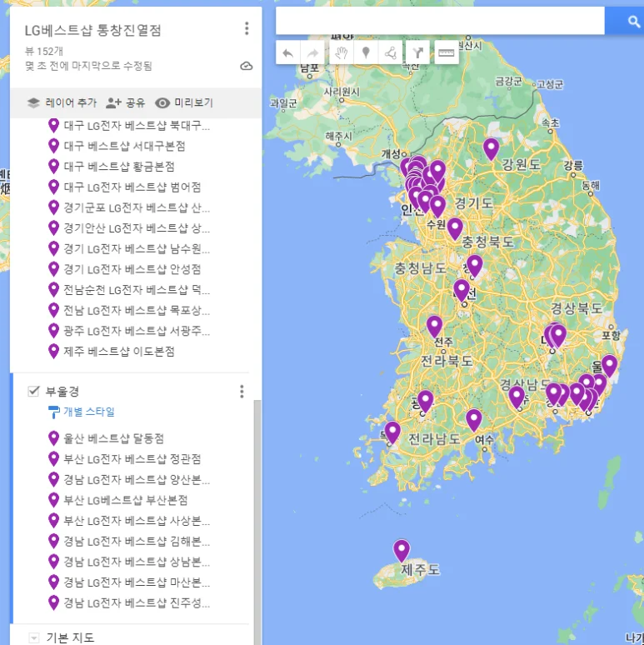Select the hand pan tool
The width and height of the screenshot is (644, 645).
point(342,52)
